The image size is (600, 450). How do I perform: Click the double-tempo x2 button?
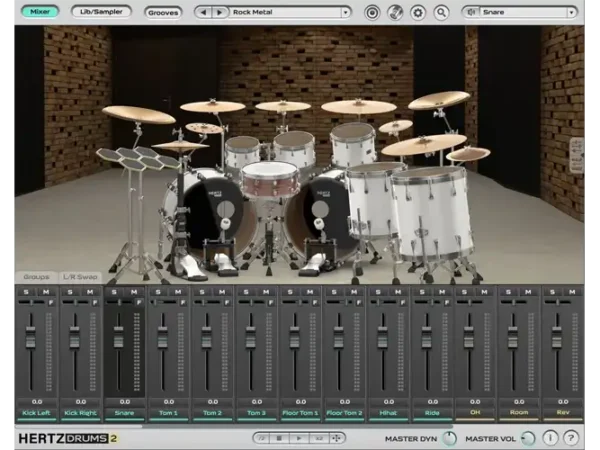coord(319,438)
